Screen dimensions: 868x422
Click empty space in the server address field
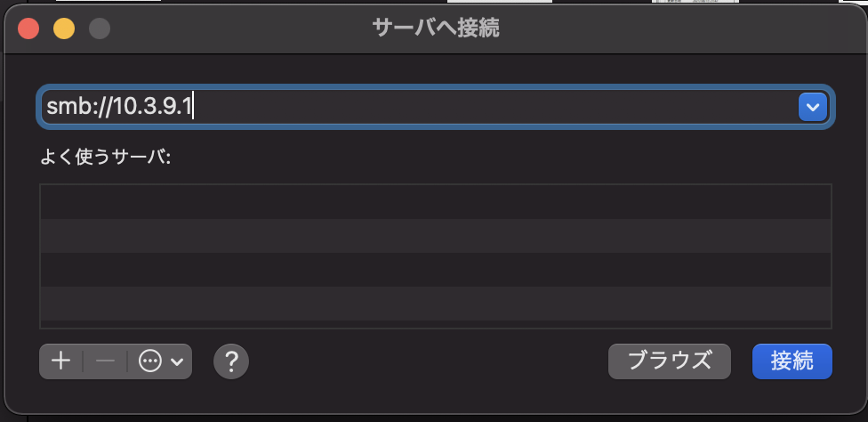pos(493,107)
